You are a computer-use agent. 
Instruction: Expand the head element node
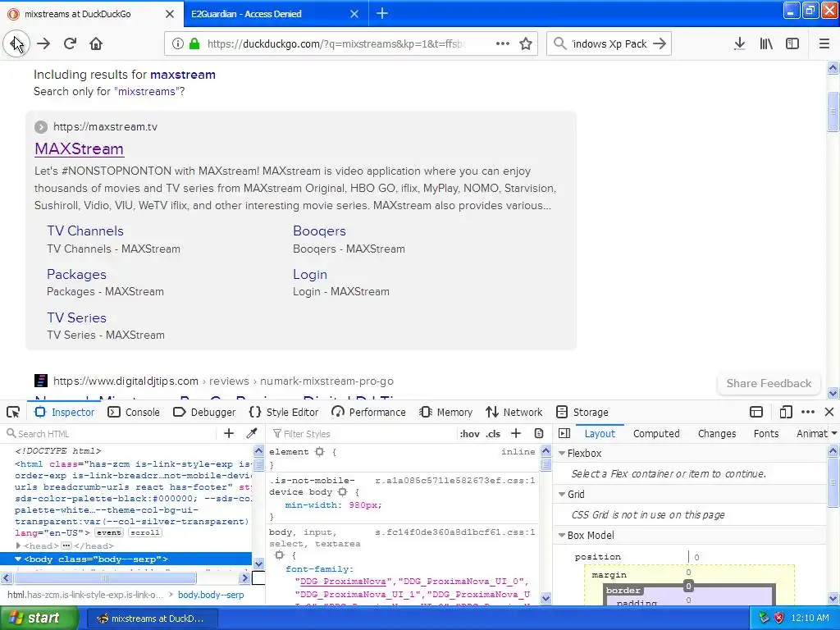[18, 546]
